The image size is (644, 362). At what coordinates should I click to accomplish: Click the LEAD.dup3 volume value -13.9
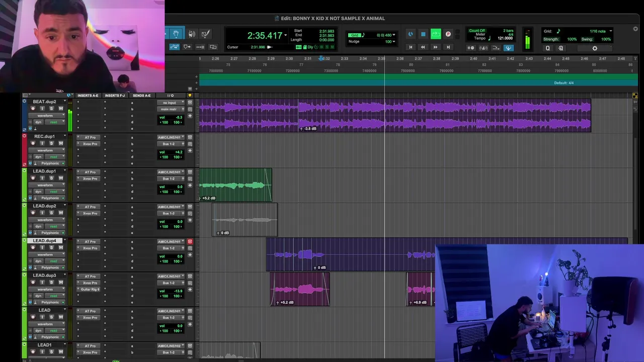(x=178, y=291)
